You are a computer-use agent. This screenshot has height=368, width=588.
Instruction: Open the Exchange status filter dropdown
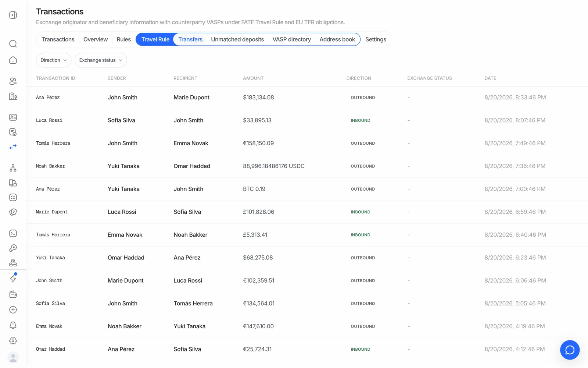click(x=101, y=60)
